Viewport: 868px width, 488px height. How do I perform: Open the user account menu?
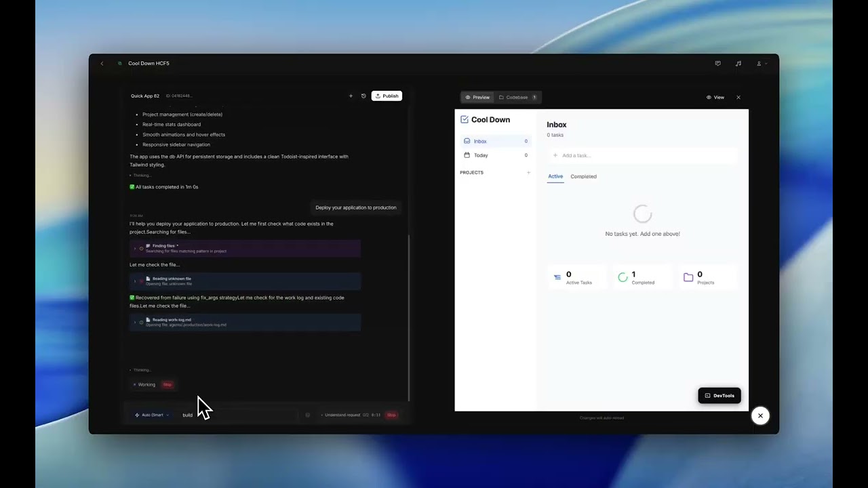pyautogui.click(x=762, y=64)
